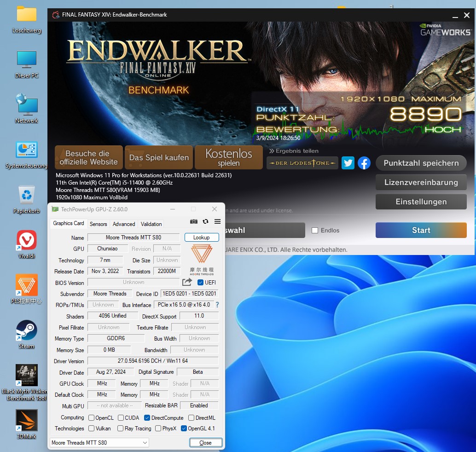
Task: Expand the Moore Threads MTT S80 GPU dropdown
Action: 99,443
